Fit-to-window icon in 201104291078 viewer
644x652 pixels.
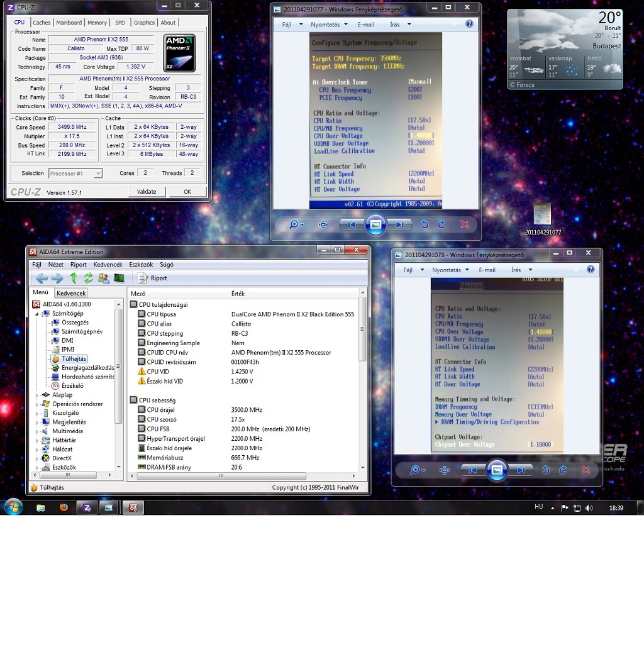(444, 470)
